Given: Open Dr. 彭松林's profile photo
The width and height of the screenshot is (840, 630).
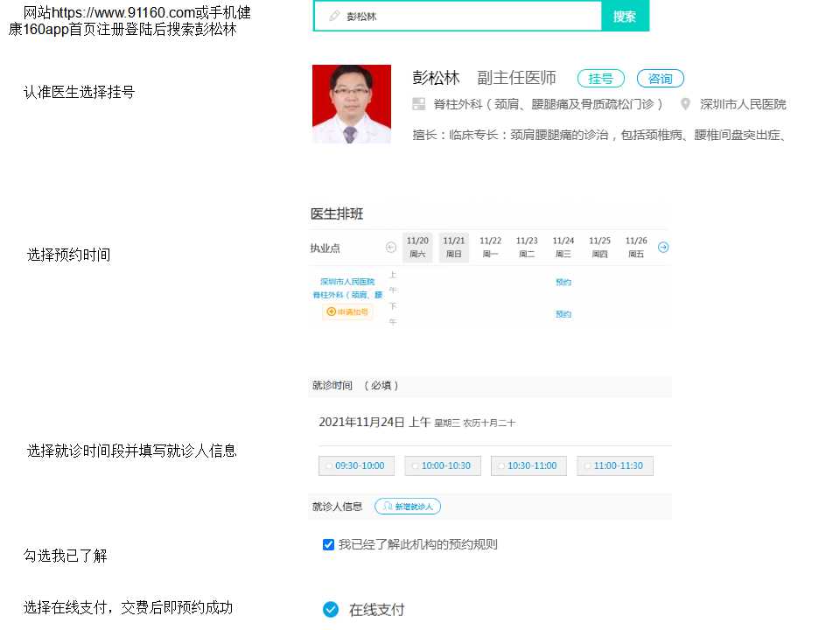Looking at the screenshot, I should [352, 104].
